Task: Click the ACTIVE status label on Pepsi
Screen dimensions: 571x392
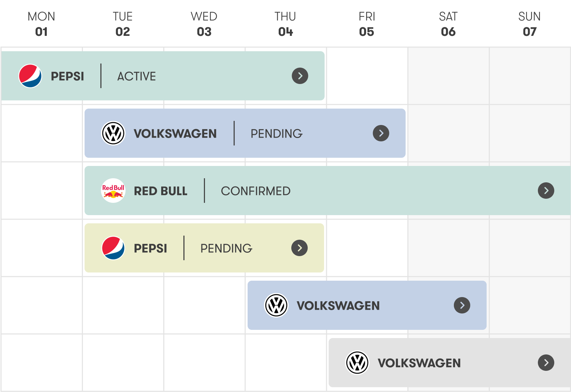Action: tap(137, 76)
